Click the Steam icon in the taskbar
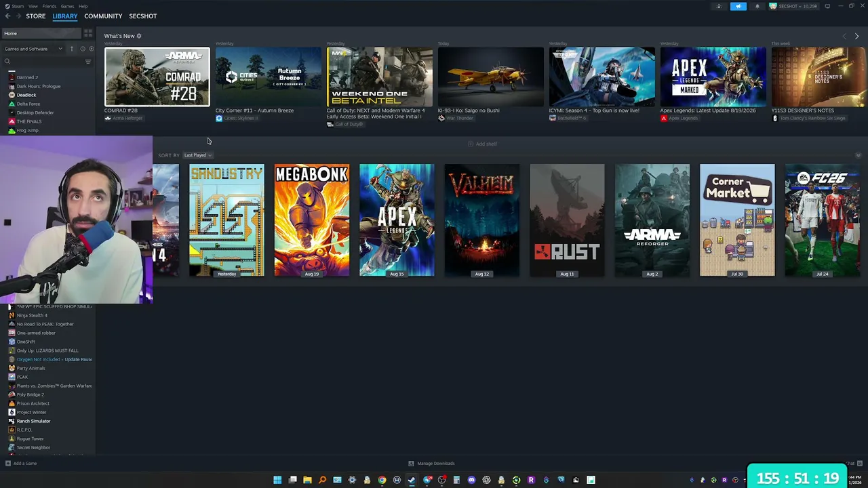Viewport: 868px width, 488px height. pos(412,480)
